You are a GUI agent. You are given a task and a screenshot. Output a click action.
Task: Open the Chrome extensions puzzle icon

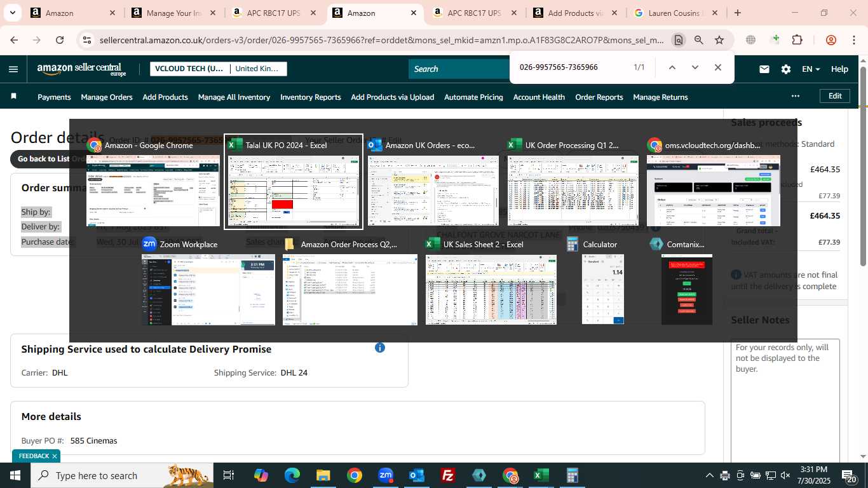click(x=797, y=40)
